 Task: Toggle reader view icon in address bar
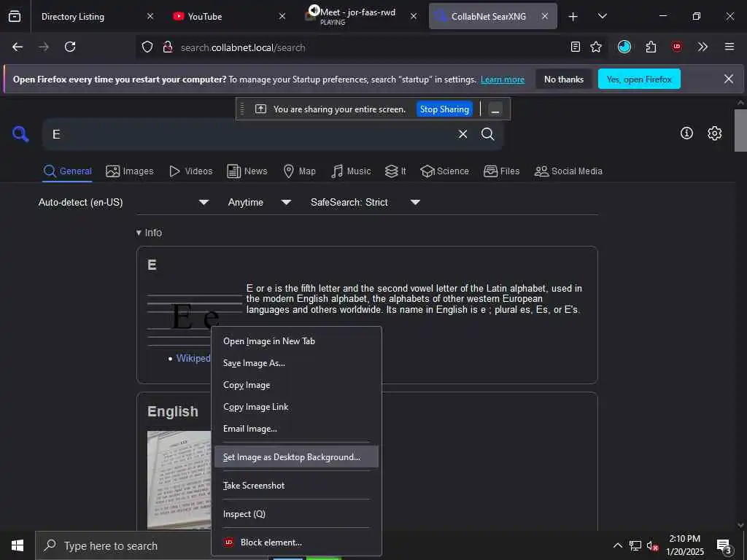coord(576,47)
